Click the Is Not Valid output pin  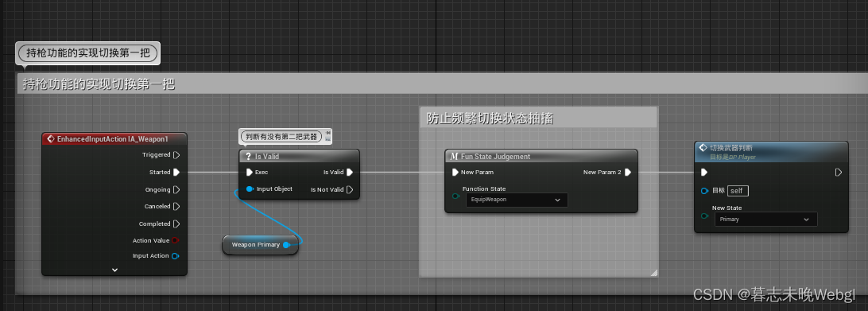pyautogui.click(x=349, y=189)
